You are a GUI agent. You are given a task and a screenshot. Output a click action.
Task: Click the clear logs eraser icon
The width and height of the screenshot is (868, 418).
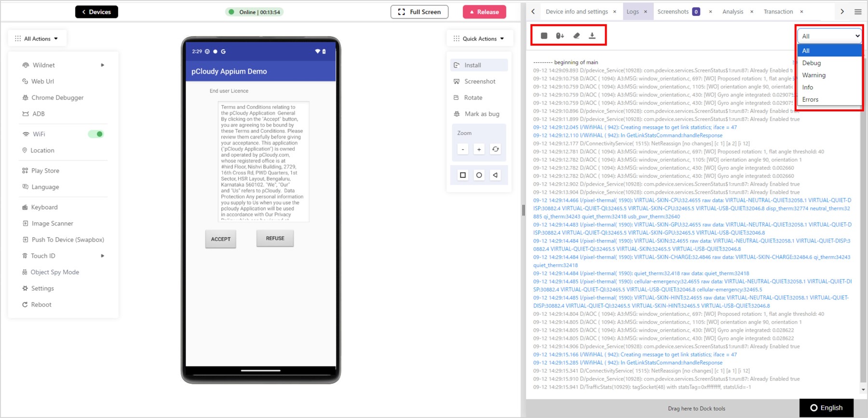click(x=576, y=36)
